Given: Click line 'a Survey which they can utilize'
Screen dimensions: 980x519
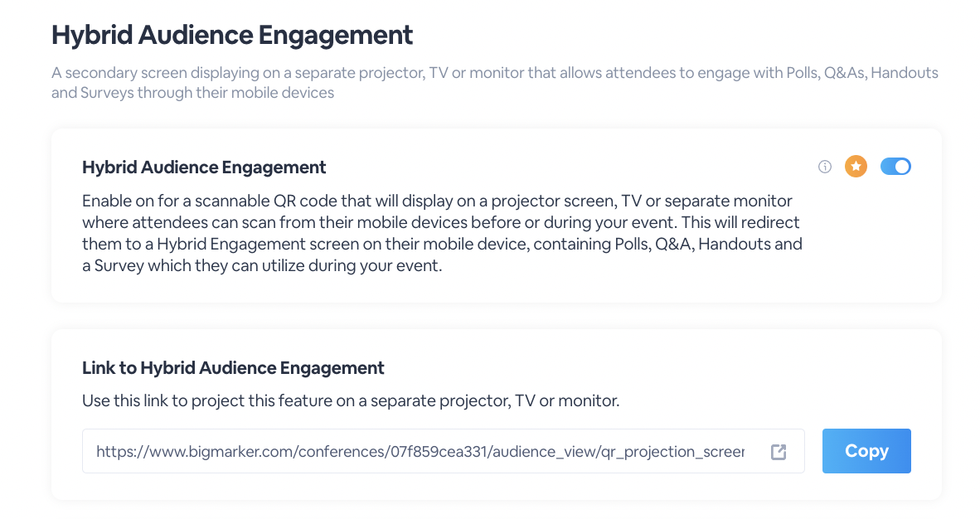Looking at the screenshot, I should coord(261,267).
